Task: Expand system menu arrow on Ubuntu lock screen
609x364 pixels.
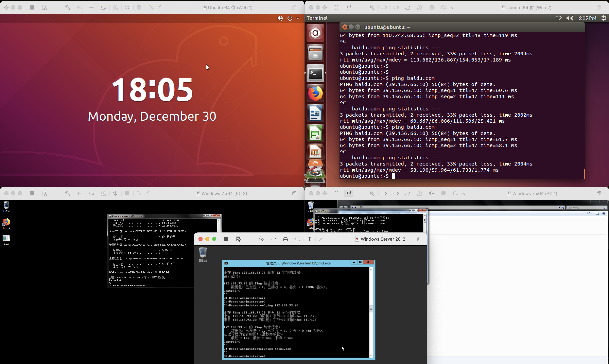Action: [x=298, y=18]
